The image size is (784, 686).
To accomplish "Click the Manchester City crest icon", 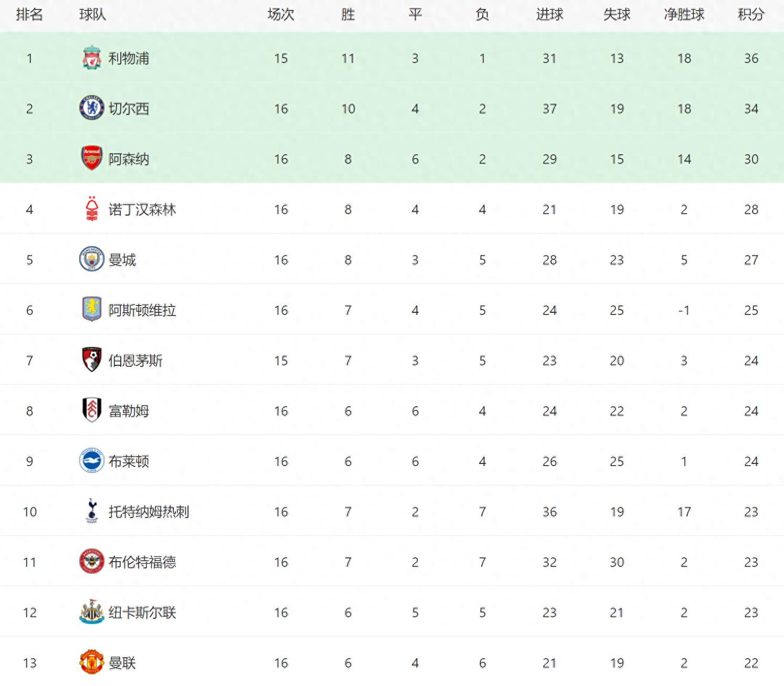I will pos(92,259).
